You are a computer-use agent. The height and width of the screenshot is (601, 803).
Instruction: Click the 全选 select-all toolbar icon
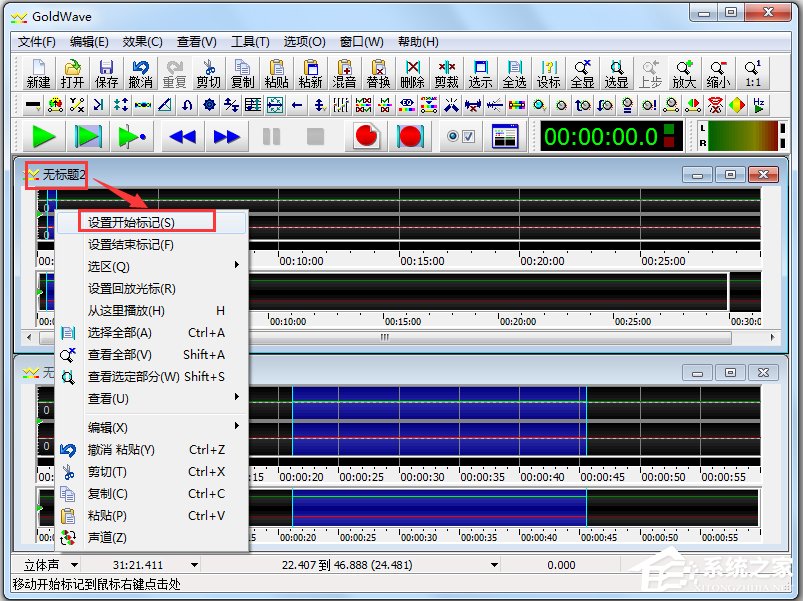[x=514, y=73]
